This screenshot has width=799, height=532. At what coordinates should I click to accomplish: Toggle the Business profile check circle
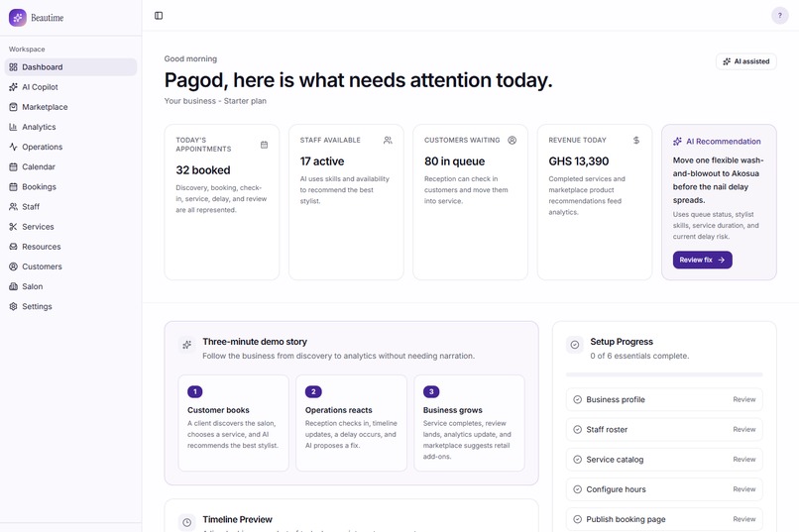577,399
